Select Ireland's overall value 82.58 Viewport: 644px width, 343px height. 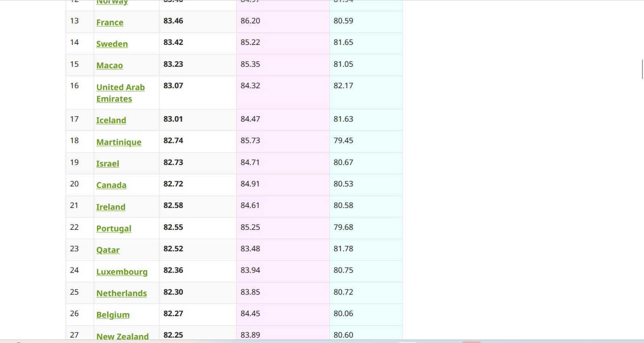point(173,205)
